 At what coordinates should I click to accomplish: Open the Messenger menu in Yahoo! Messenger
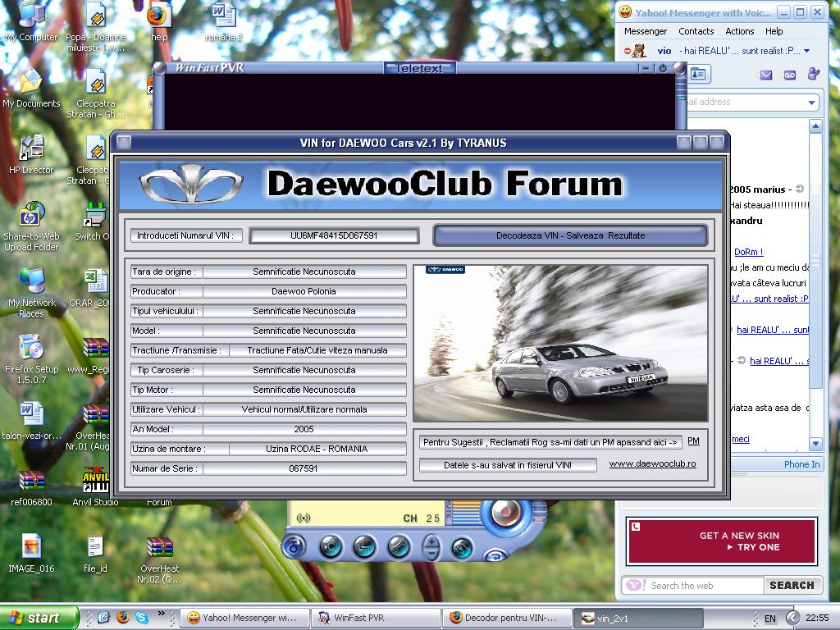coord(645,31)
